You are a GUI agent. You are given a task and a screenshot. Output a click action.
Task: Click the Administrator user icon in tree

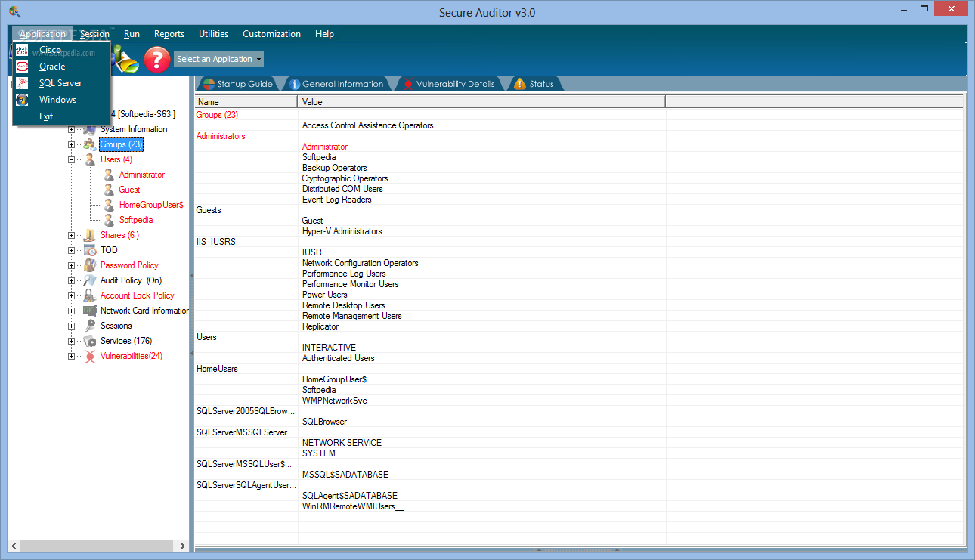(110, 175)
